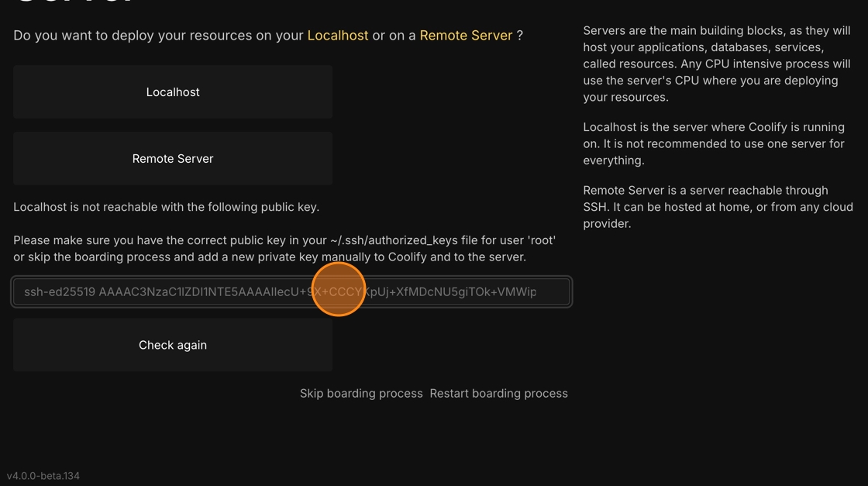The height and width of the screenshot is (486, 868).
Task: Click the Server page heading
Action: [x=74, y=2]
